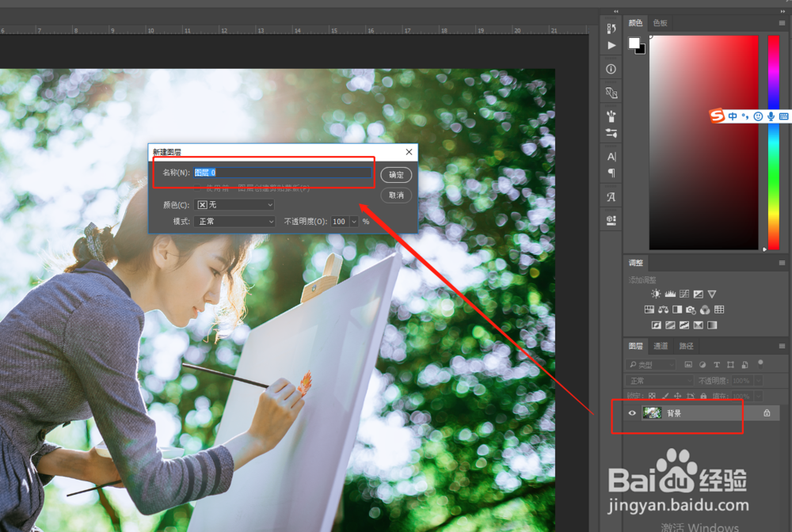
Task: Toggle the layer filtering switch
Action: pos(760,364)
